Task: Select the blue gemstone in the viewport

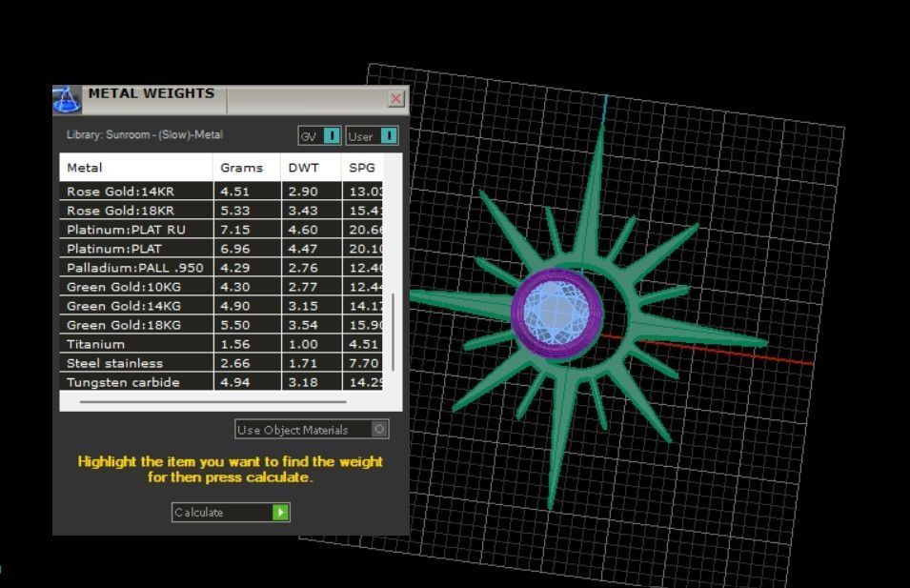Action: 556,312
